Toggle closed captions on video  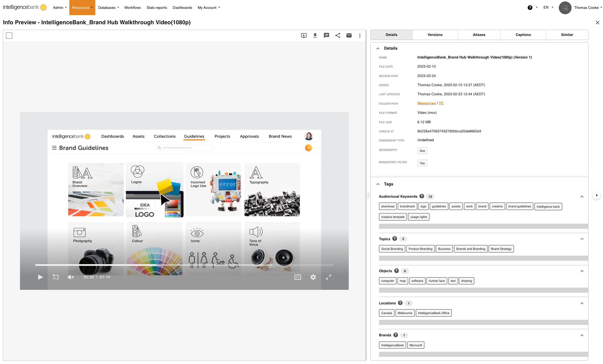click(x=298, y=277)
